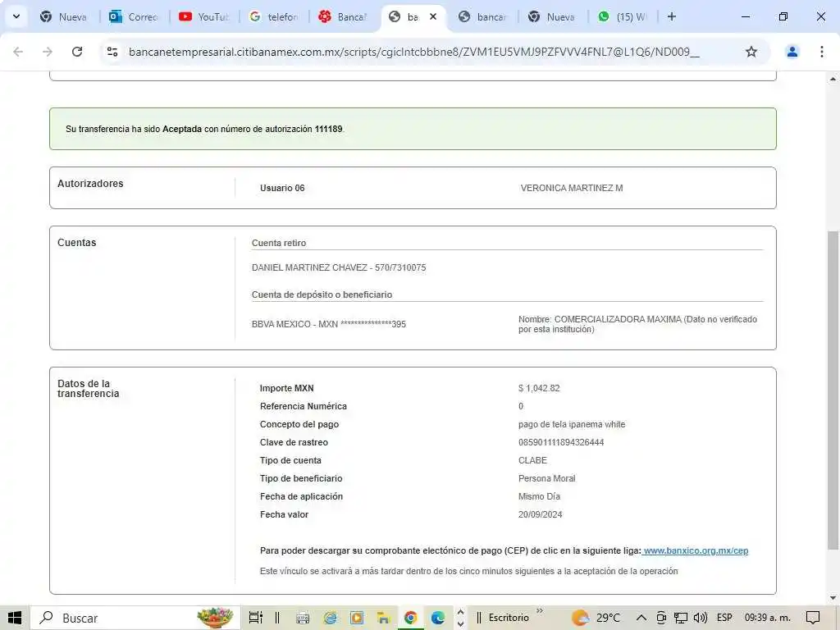
Task: Expand the tab search dropdown arrow
Action: (x=16, y=16)
